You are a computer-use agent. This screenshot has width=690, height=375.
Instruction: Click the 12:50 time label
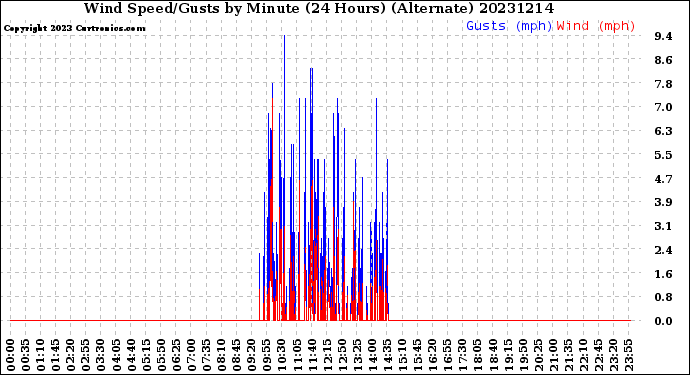342,355
